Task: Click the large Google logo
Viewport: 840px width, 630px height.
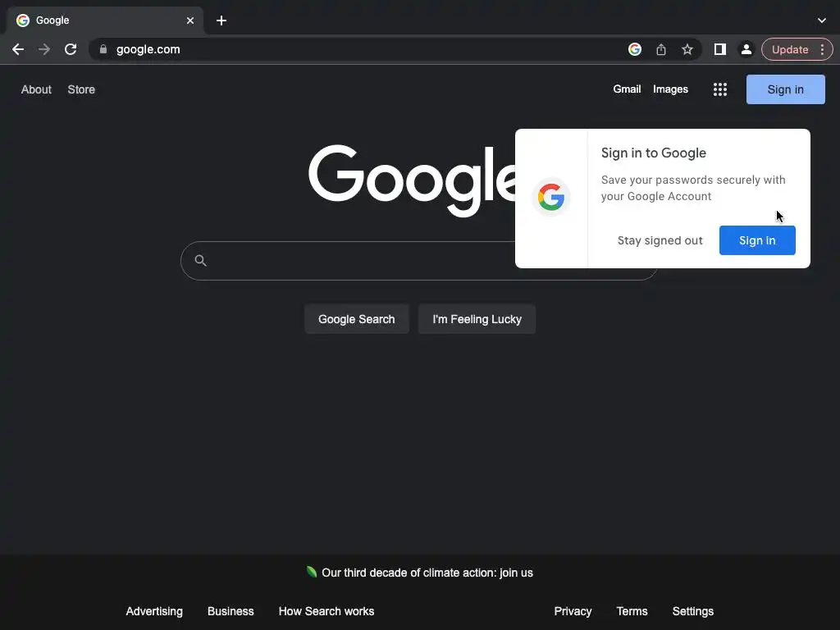Action: (x=412, y=180)
